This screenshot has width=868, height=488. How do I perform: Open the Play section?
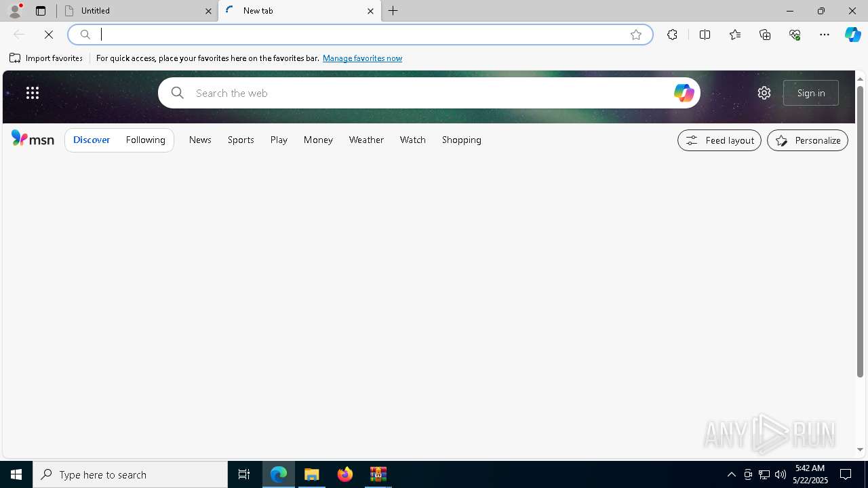pos(279,140)
